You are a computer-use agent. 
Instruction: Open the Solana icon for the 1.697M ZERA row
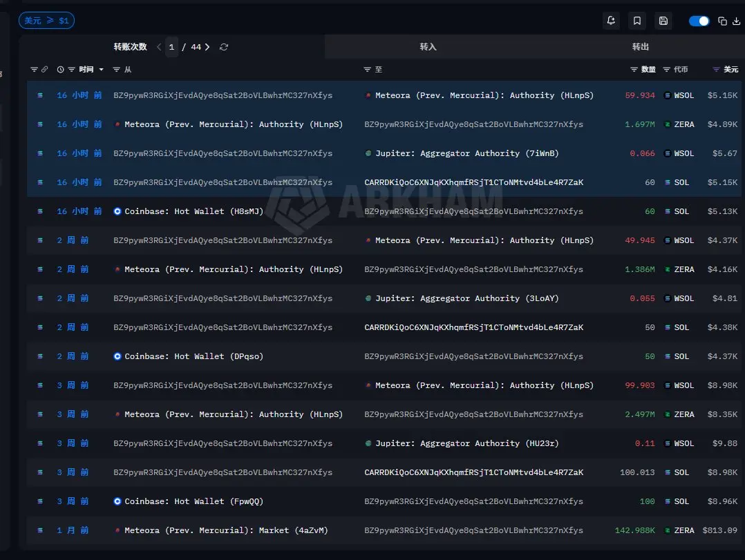[40, 124]
